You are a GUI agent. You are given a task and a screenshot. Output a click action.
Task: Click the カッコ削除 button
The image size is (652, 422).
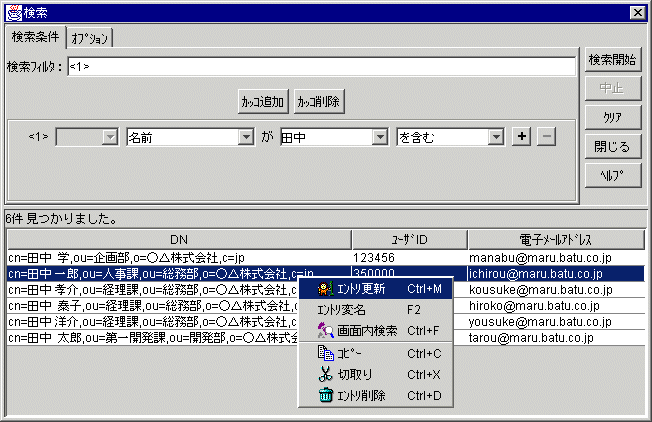319,101
